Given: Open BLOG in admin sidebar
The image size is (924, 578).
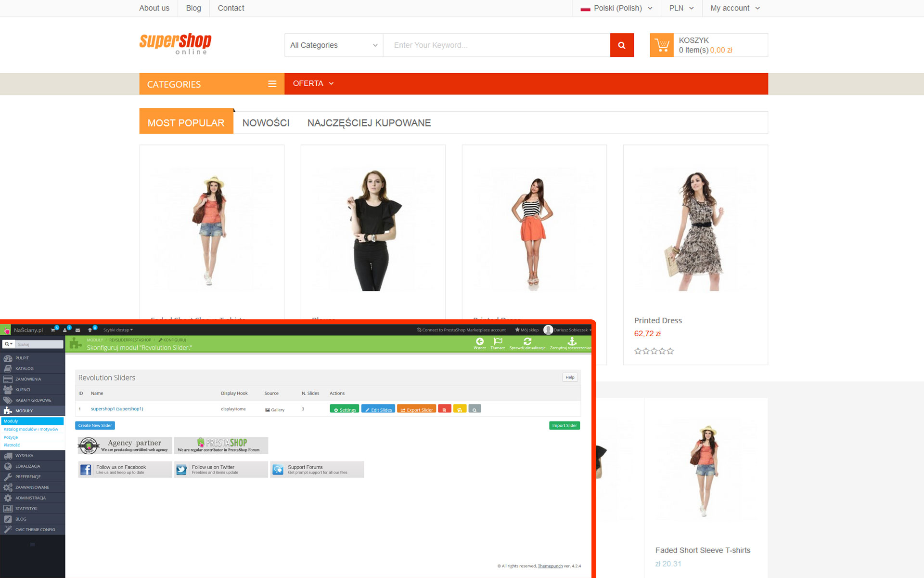Looking at the screenshot, I should tap(32, 519).
